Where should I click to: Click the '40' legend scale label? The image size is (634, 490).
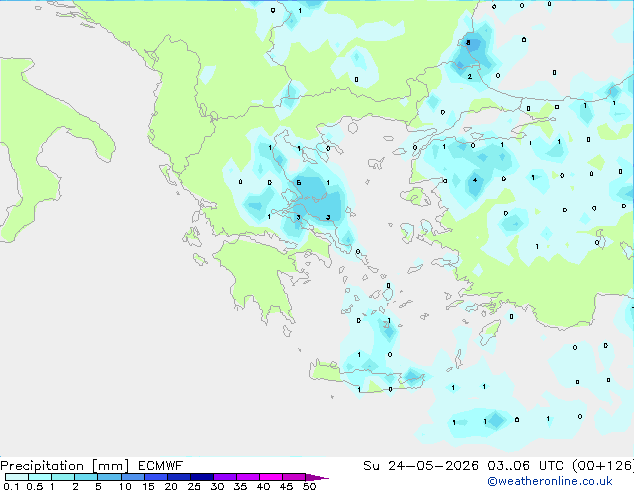click(264, 486)
